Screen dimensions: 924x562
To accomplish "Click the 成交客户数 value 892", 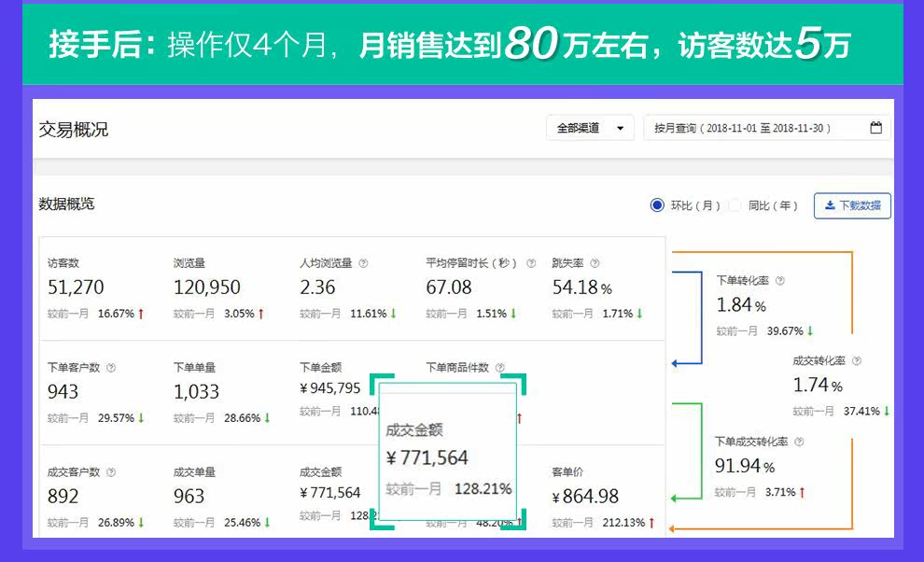I will point(63,496).
